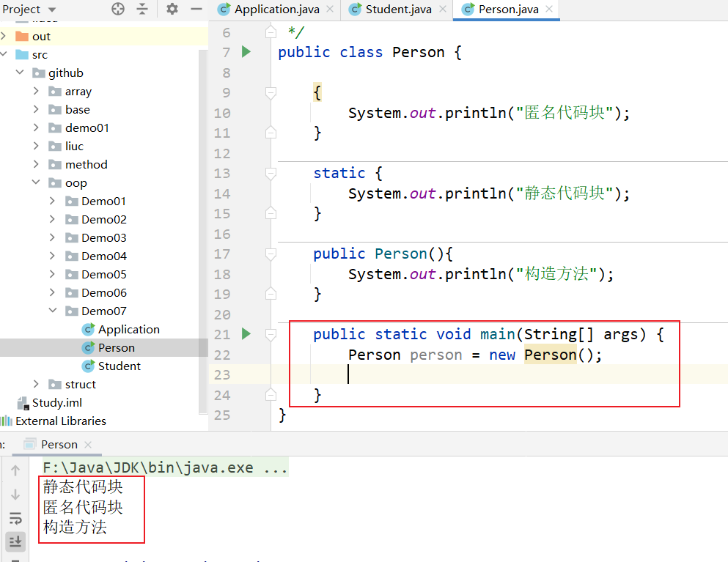The height and width of the screenshot is (562, 728).
Task: Click the run gutter arrow beside main method
Action: coord(246,334)
